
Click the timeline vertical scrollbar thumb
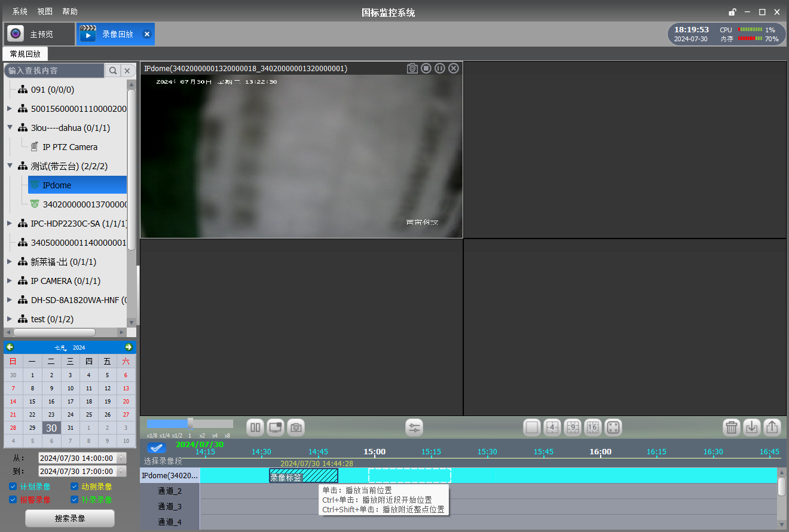point(782,487)
